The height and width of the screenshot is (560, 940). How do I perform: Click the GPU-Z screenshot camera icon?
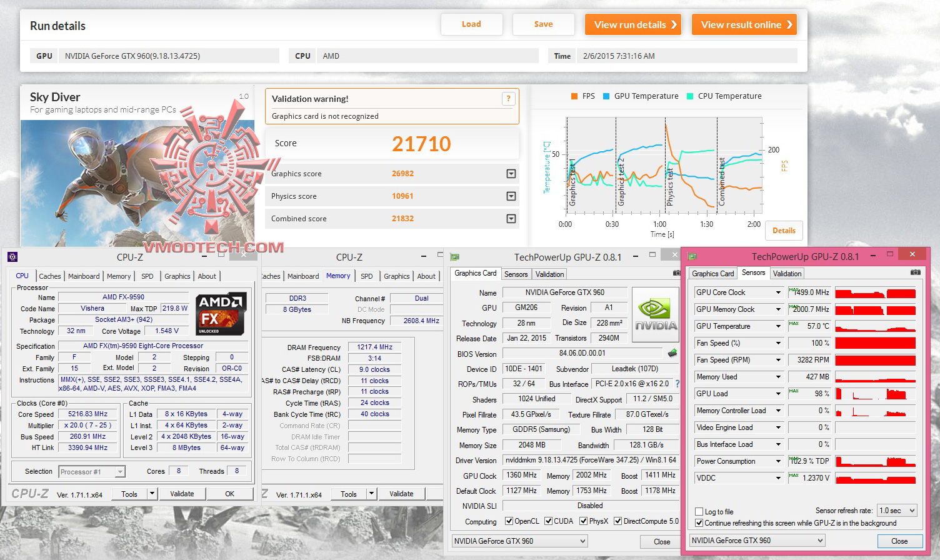pos(677,273)
